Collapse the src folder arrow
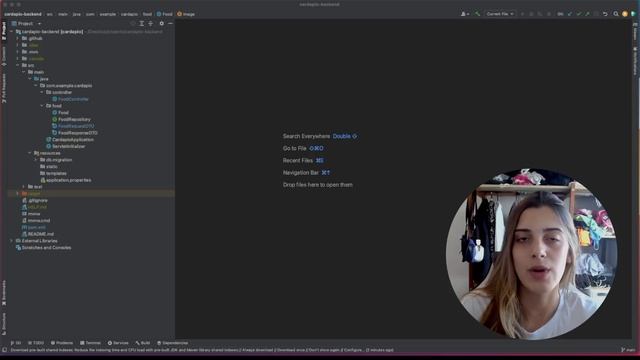 click(x=18, y=65)
